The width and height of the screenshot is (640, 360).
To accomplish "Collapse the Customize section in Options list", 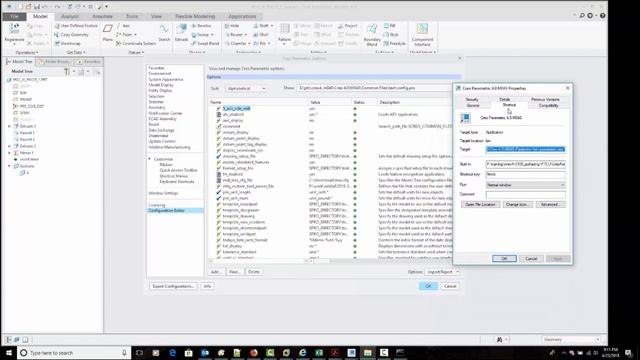I will (x=150, y=159).
